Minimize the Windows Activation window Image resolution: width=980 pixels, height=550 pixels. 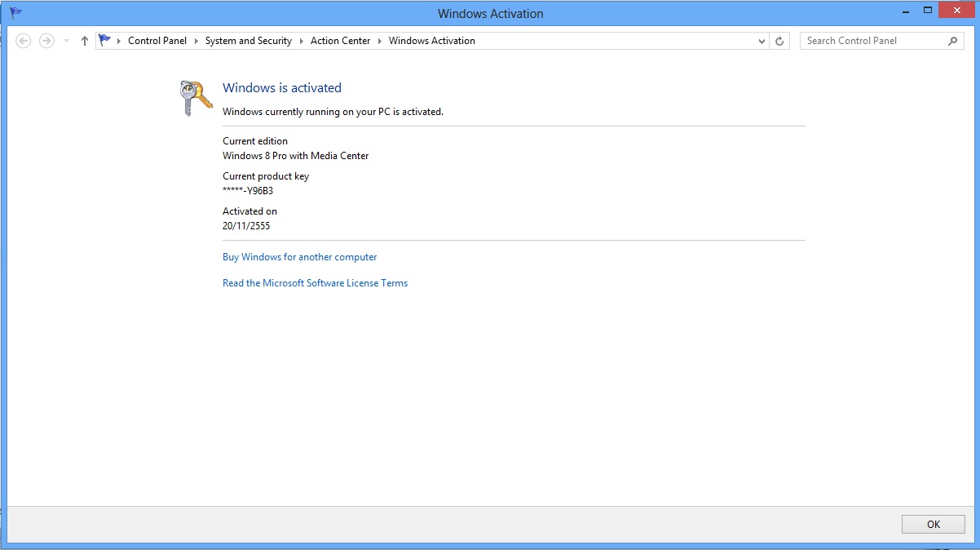[x=905, y=11]
